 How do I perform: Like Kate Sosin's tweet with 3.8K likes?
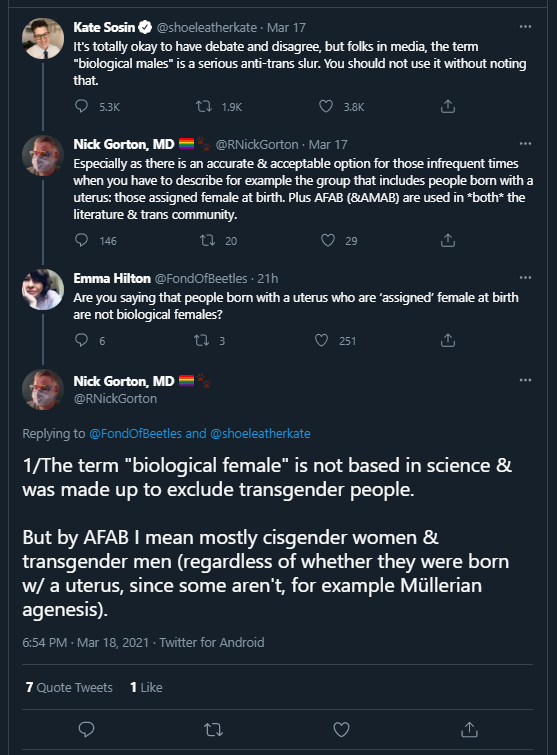point(326,106)
